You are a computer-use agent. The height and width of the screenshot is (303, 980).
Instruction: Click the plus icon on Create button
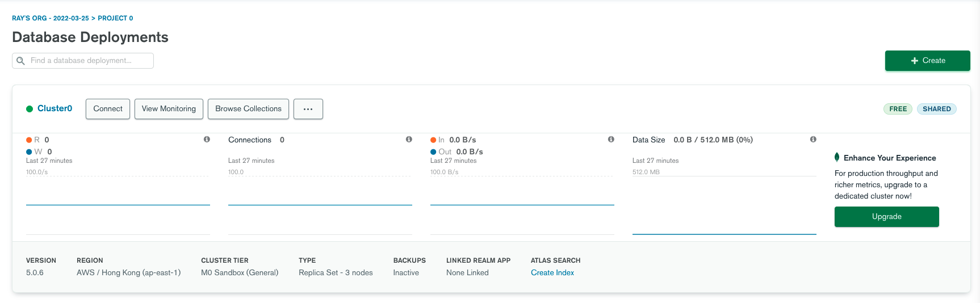(x=914, y=61)
